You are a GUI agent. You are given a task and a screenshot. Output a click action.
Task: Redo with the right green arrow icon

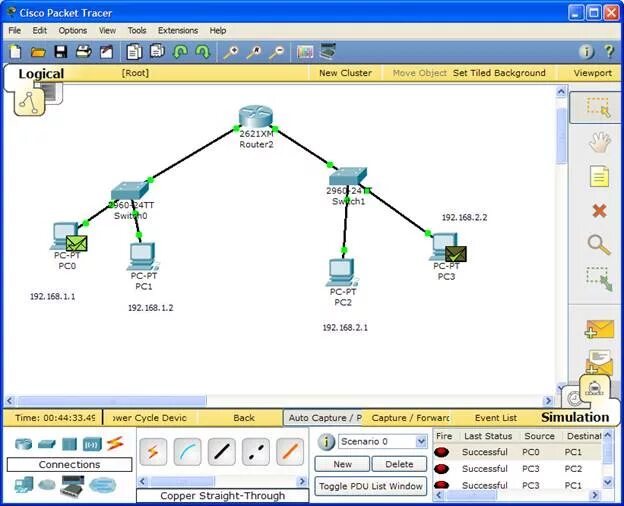(x=203, y=52)
